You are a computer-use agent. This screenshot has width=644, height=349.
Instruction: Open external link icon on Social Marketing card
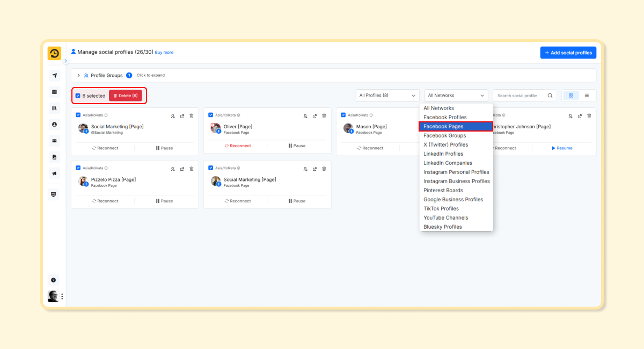click(182, 116)
